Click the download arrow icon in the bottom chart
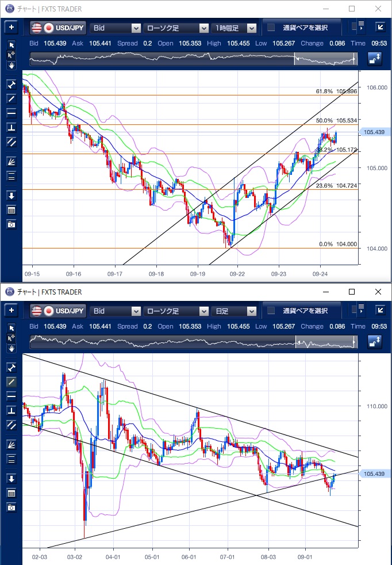392x565 pixels. tap(11, 479)
